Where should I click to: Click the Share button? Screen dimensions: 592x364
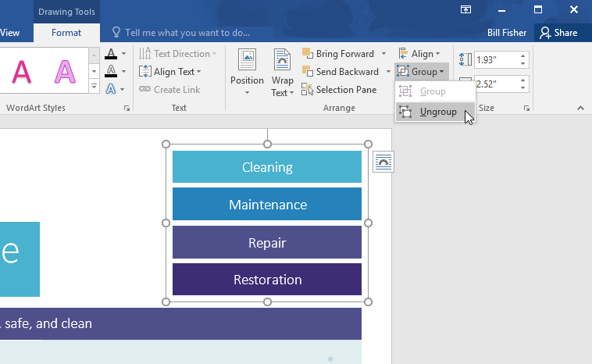[x=558, y=33]
